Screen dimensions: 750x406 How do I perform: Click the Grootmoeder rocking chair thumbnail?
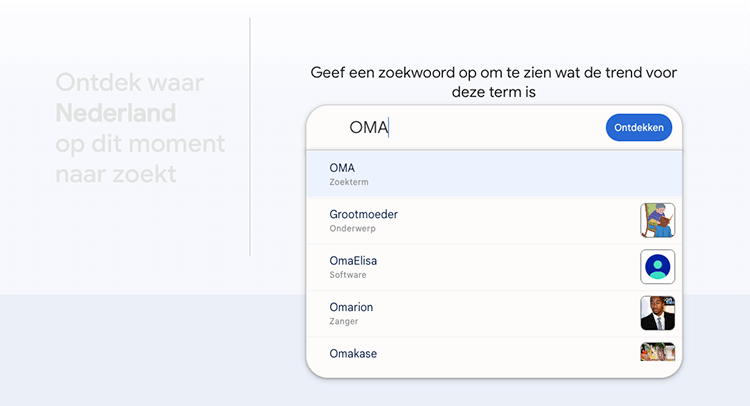[x=657, y=220]
